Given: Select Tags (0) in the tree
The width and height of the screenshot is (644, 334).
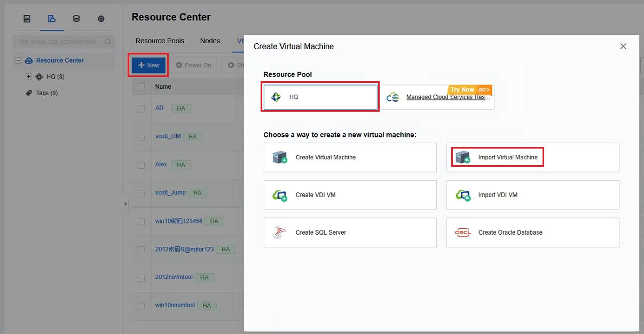Looking at the screenshot, I should [47, 93].
